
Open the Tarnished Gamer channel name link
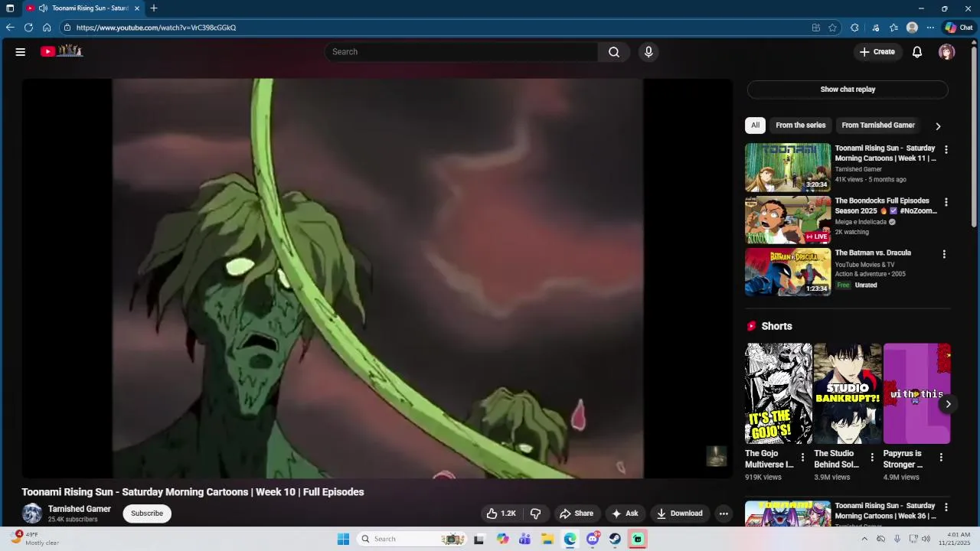click(x=80, y=509)
